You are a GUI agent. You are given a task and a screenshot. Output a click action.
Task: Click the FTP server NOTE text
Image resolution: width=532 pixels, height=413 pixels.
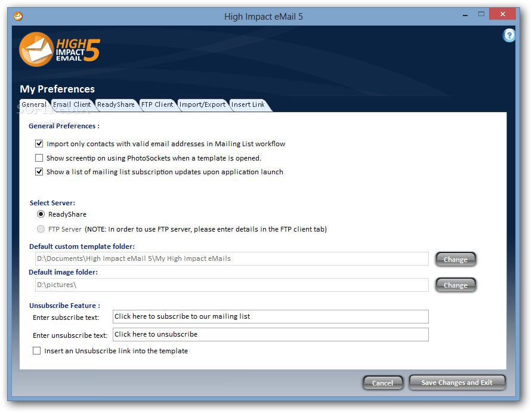click(x=206, y=229)
